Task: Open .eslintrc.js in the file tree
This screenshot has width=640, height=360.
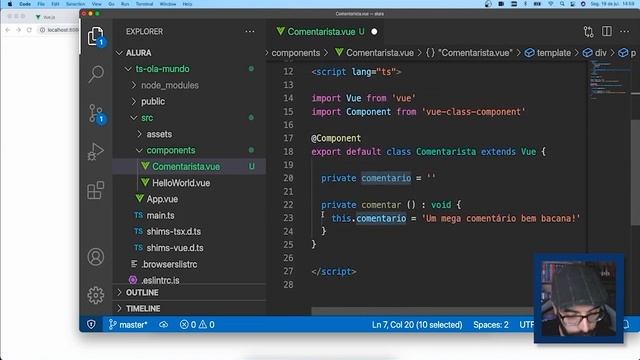Action: 189,280
